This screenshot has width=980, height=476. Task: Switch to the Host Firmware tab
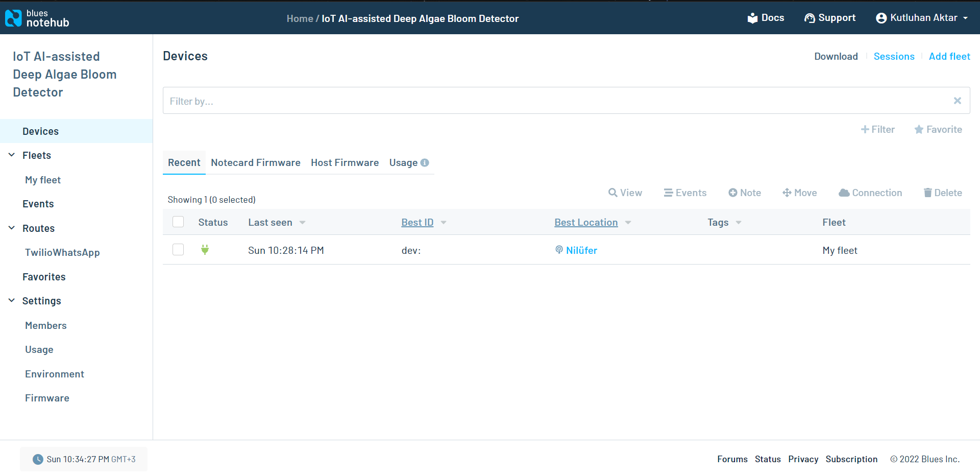coord(345,162)
